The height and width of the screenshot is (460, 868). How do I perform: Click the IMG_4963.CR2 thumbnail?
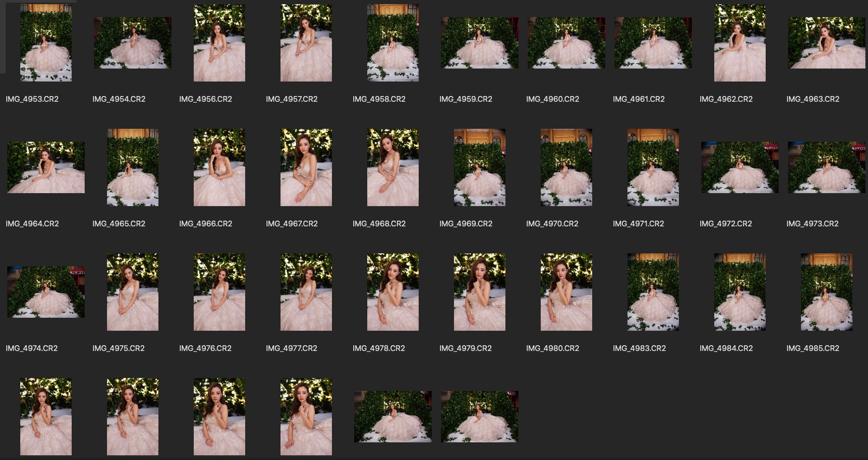point(826,43)
